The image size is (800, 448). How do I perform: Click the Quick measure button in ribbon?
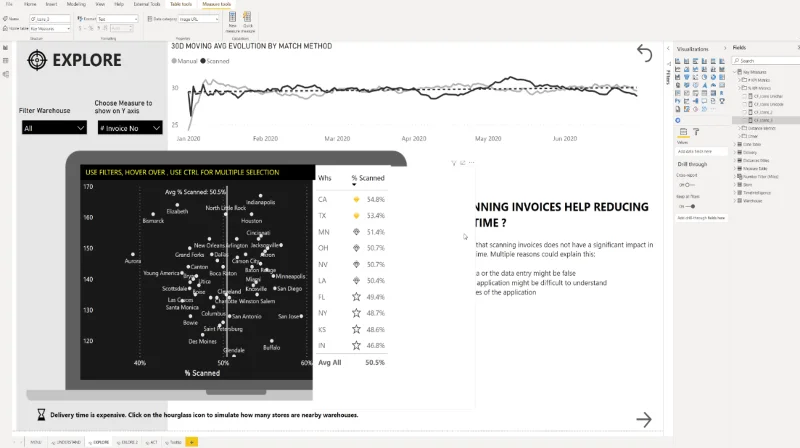[247, 22]
